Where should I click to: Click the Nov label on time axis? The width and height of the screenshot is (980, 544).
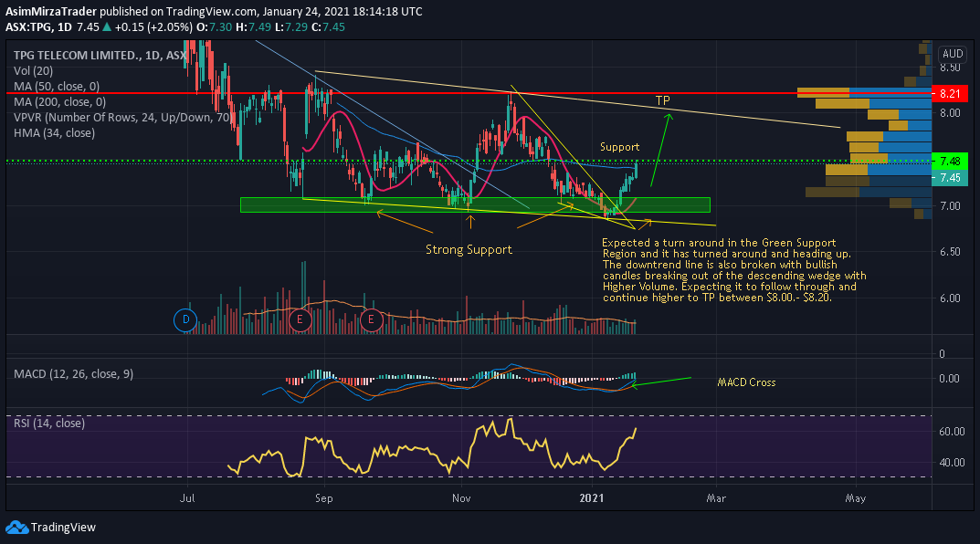coord(461,498)
